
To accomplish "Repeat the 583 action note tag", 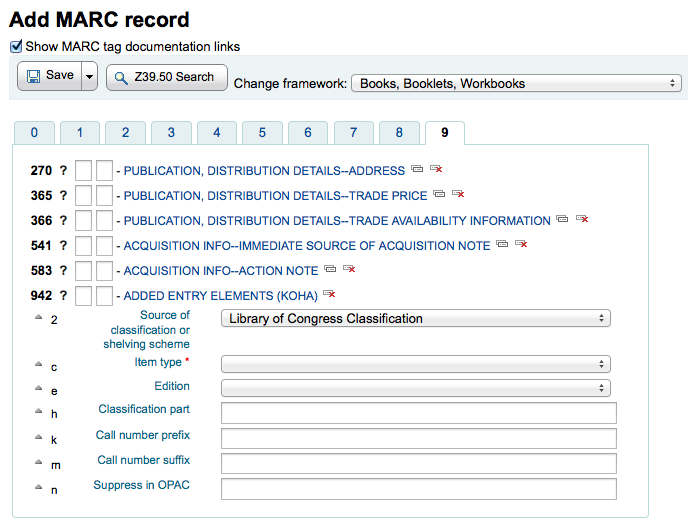I will tap(330, 270).
